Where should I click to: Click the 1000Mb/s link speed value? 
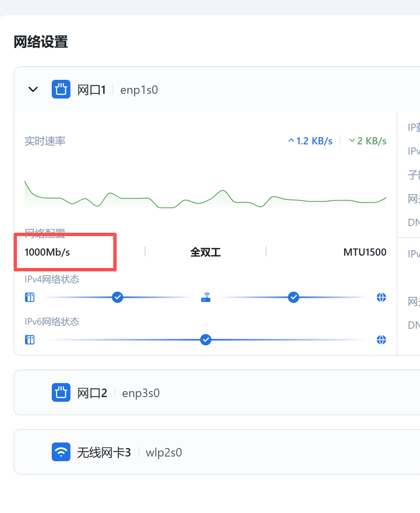[x=47, y=252]
